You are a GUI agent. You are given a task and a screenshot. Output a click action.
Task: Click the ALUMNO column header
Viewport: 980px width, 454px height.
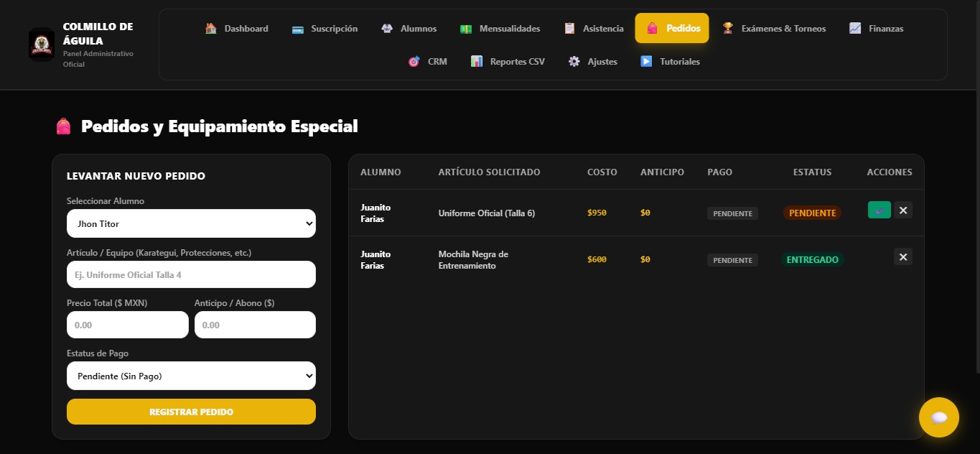click(381, 172)
